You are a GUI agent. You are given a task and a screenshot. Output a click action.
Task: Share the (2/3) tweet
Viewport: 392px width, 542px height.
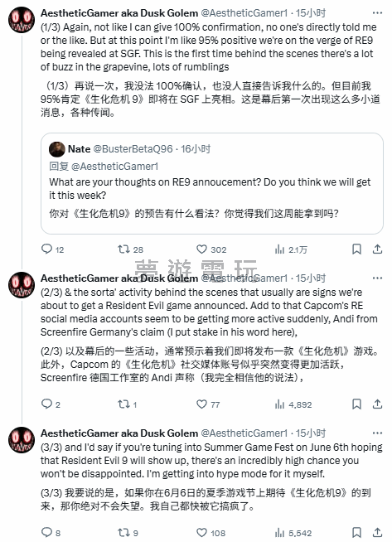coord(377,404)
